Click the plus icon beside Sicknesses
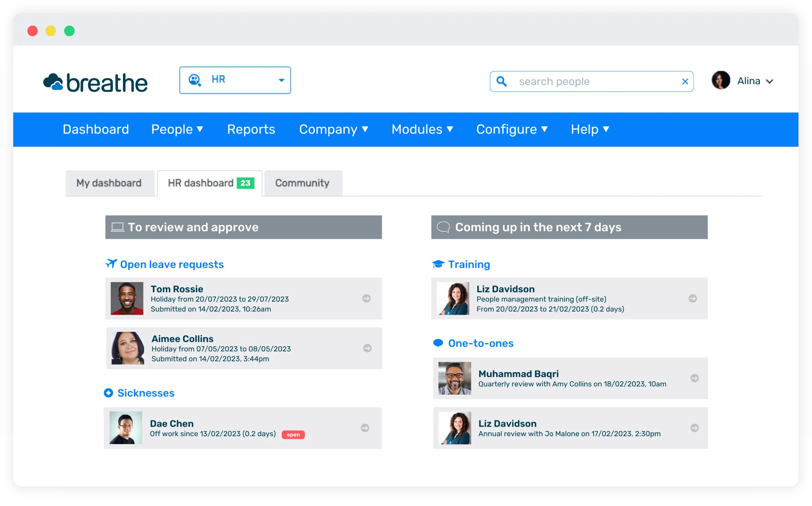Viewport: 812px width, 506px height. (108, 393)
